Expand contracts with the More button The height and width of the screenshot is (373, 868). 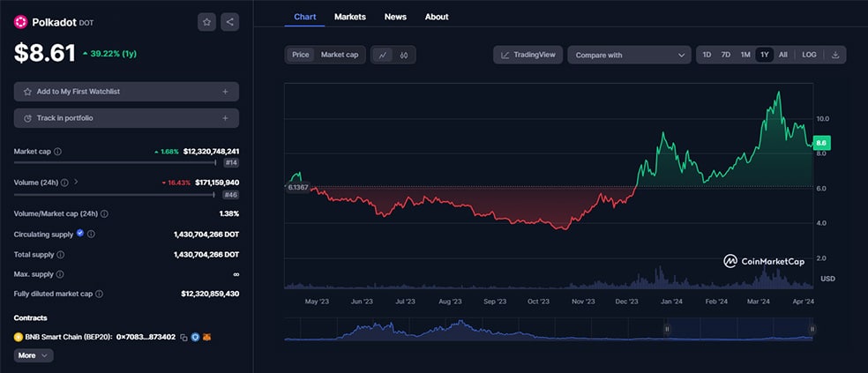[x=34, y=355]
